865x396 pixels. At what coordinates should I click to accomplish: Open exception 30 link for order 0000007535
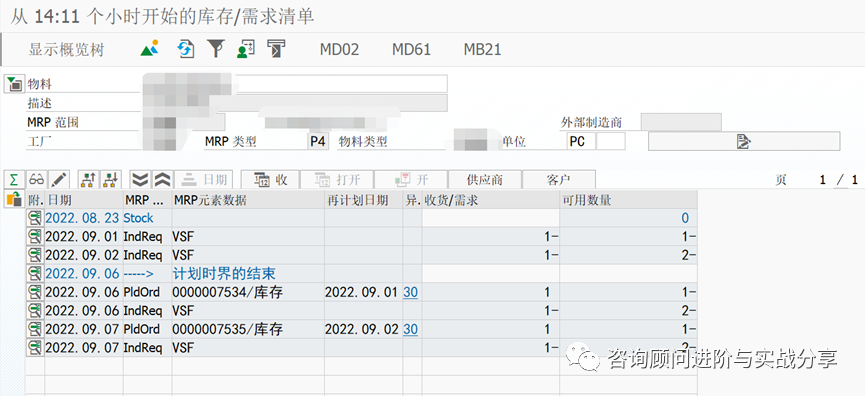(410, 329)
